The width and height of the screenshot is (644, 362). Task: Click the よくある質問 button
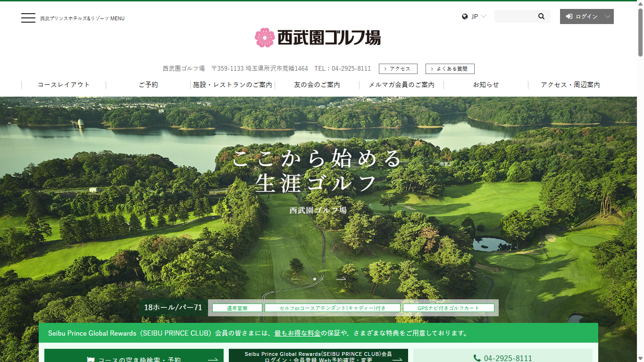pos(450,69)
